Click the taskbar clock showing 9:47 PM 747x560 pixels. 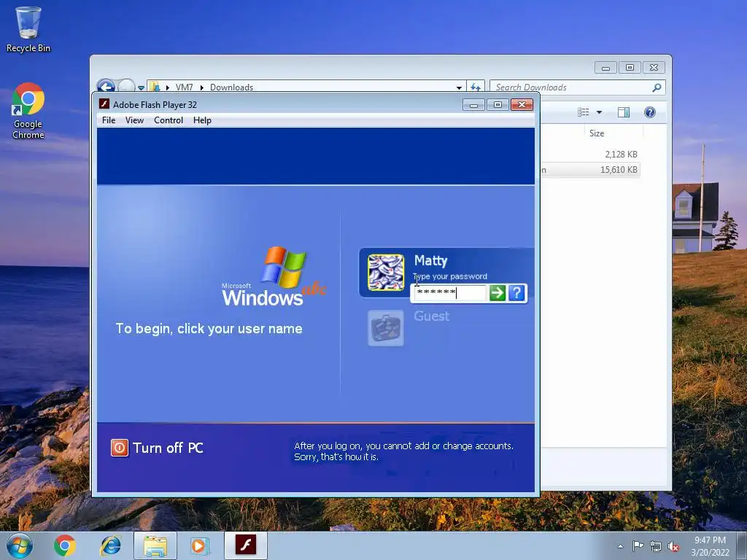click(710, 546)
